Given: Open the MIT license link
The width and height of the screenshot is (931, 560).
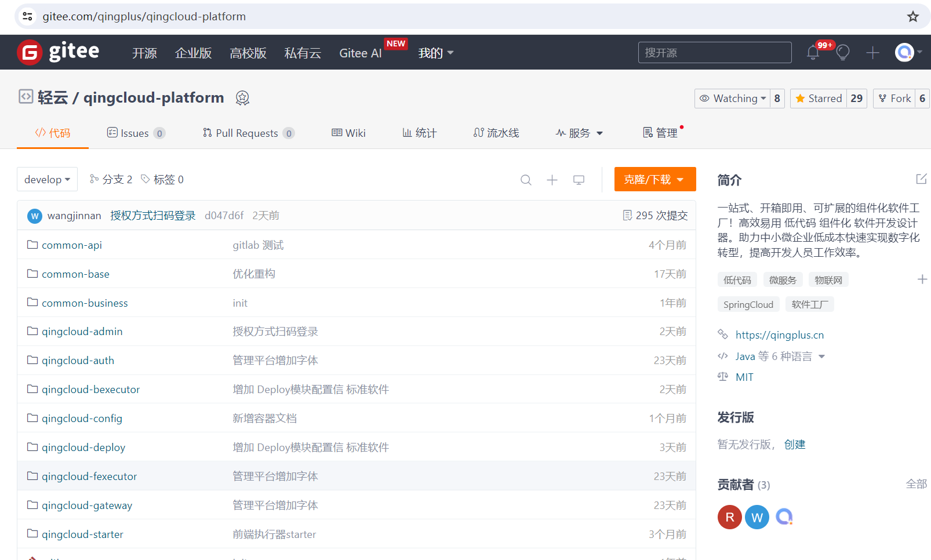Looking at the screenshot, I should click(x=744, y=377).
